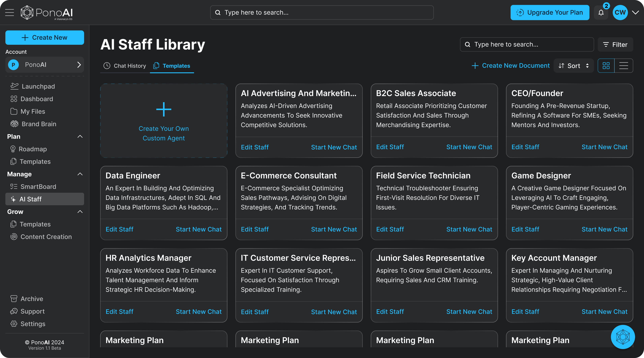Switch to the Chat History tab

click(125, 66)
